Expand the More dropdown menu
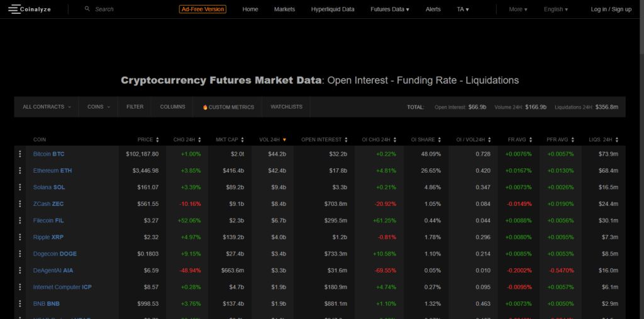The width and height of the screenshot is (644, 319). coord(518,9)
